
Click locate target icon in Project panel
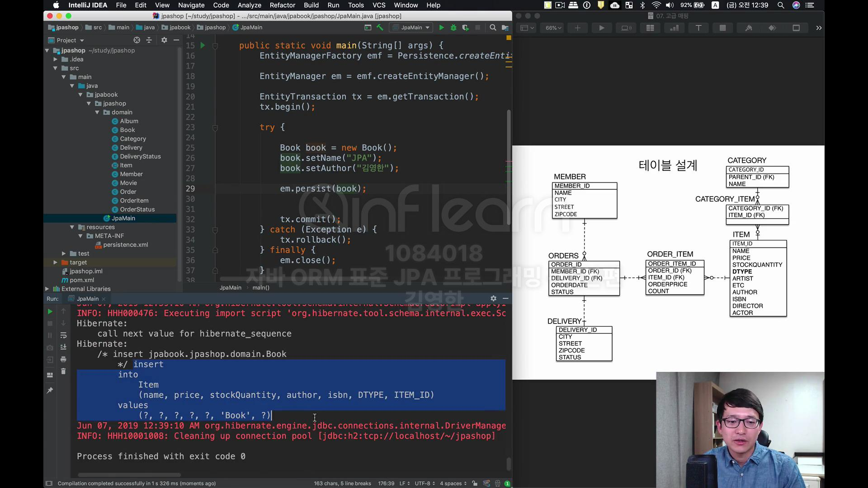137,40
